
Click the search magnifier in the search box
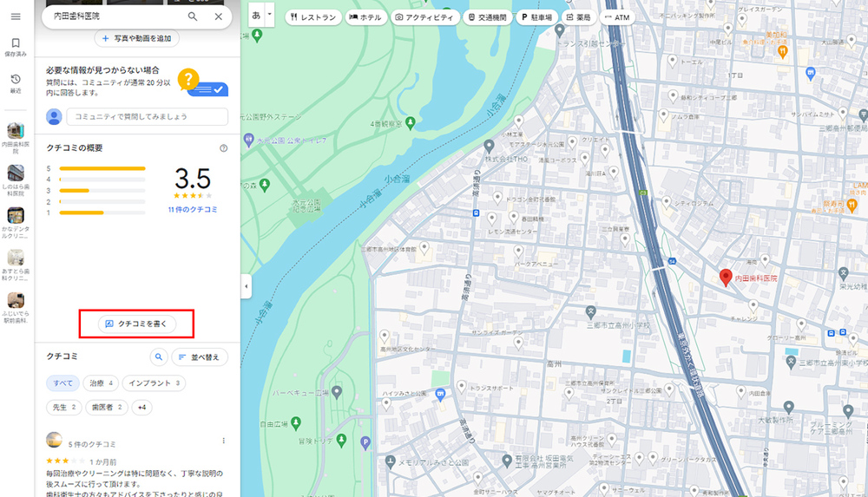coord(192,16)
